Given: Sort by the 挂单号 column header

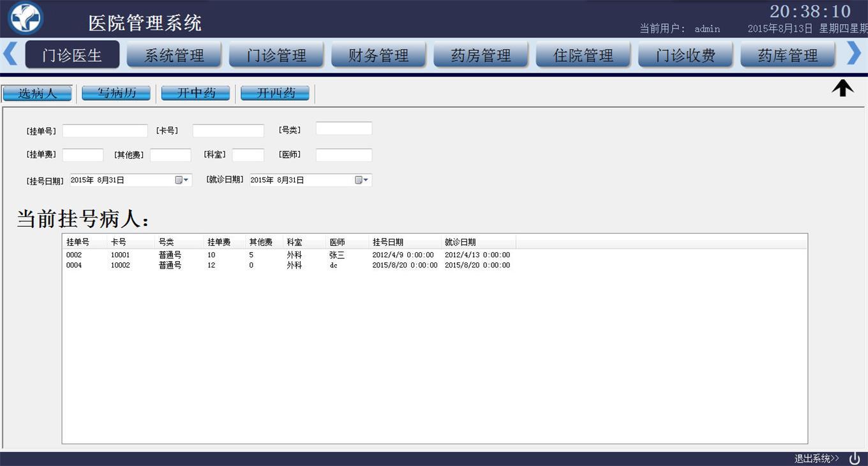Looking at the screenshot, I should (x=84, y=242).
